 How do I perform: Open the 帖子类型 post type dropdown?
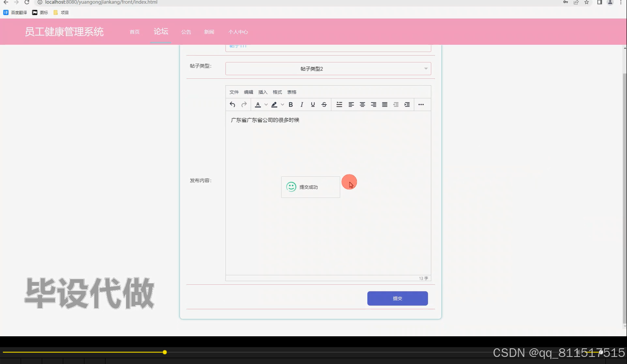pos(328,68)
